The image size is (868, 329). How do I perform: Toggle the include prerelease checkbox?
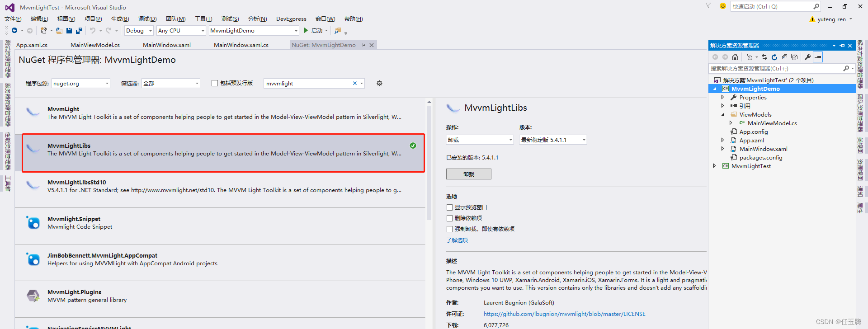tap(215, 83)
